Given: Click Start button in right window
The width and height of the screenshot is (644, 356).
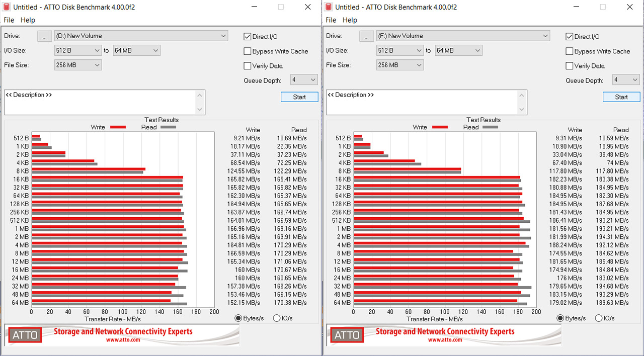Looking at the screenshot, I should 621,97.
